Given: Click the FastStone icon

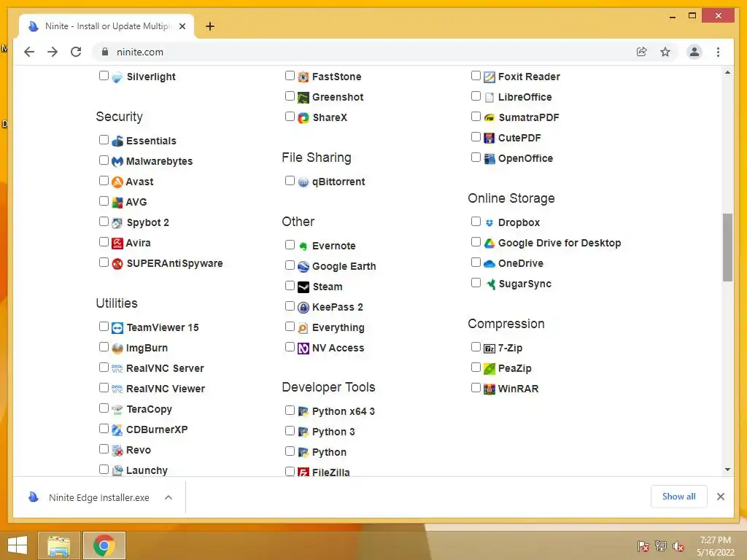Looking at the screenshot, I should click(x=303, y=77).
